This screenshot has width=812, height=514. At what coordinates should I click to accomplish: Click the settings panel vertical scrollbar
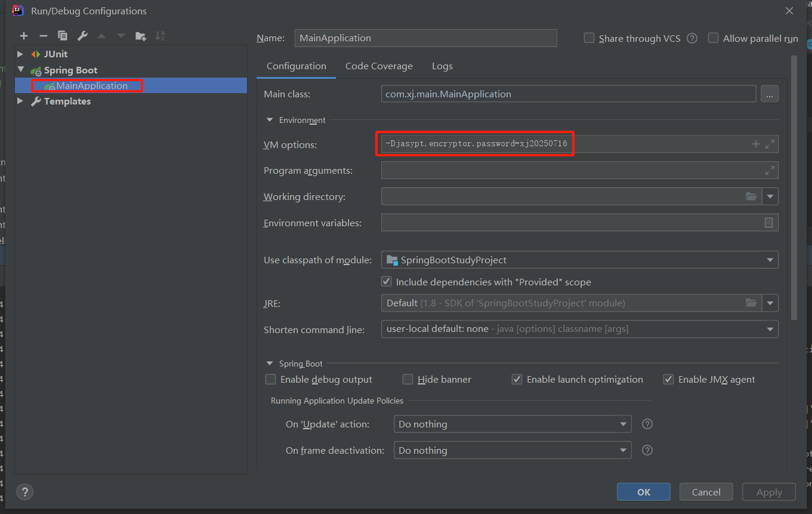click(794, 188)
